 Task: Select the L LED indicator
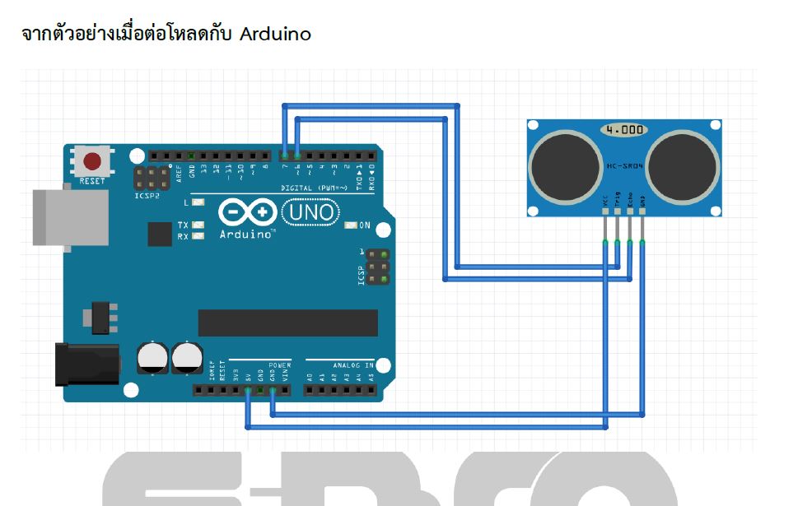pyautogui.click(x=198, y=202)
